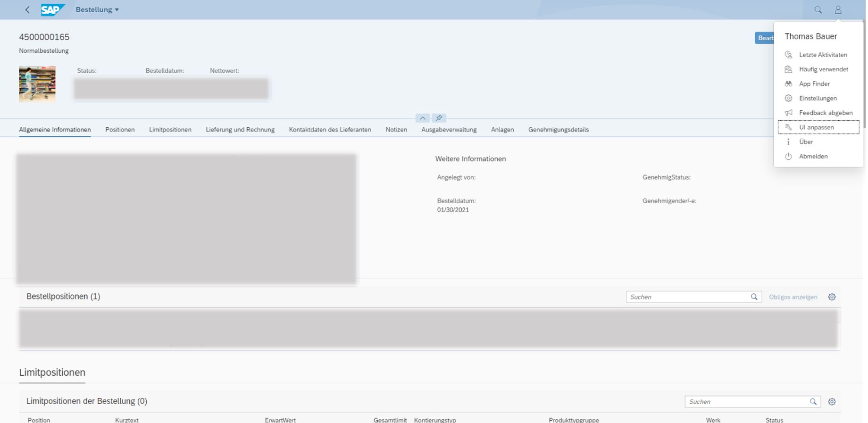
Task: Click the Obligos anzeigen link
Action: coord(793,297)
